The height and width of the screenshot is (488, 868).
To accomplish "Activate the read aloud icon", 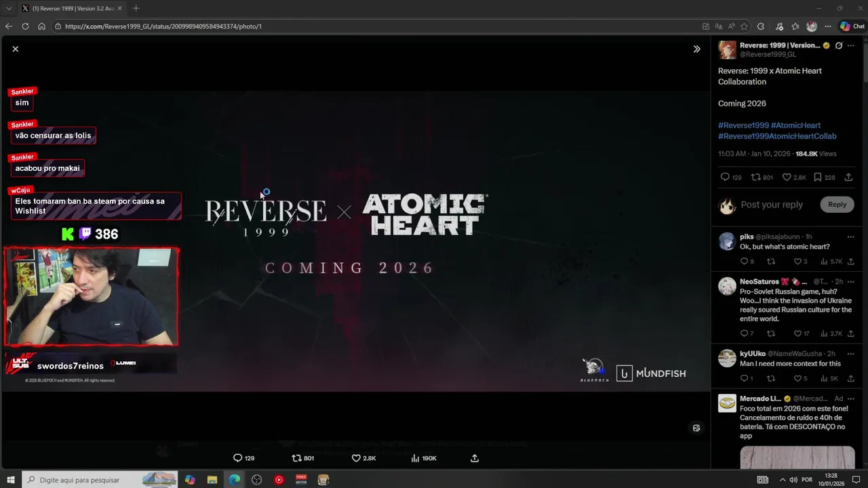I will click(731, 26).
